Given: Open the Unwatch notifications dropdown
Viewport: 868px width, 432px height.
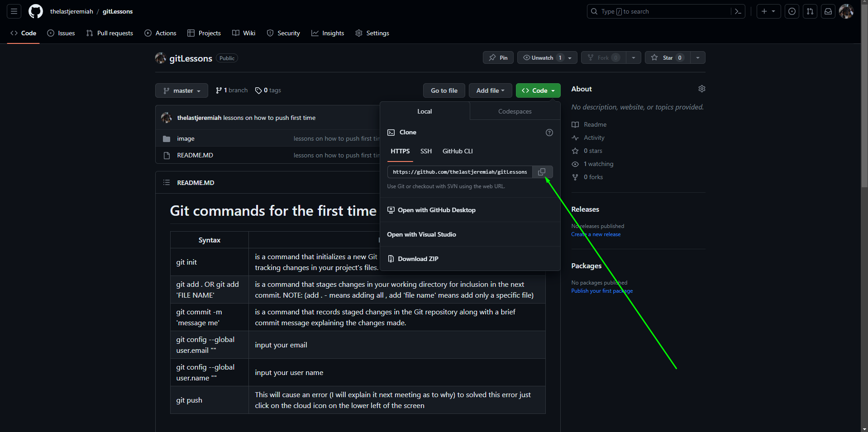Looking at the screenshot, I should 547,57.
